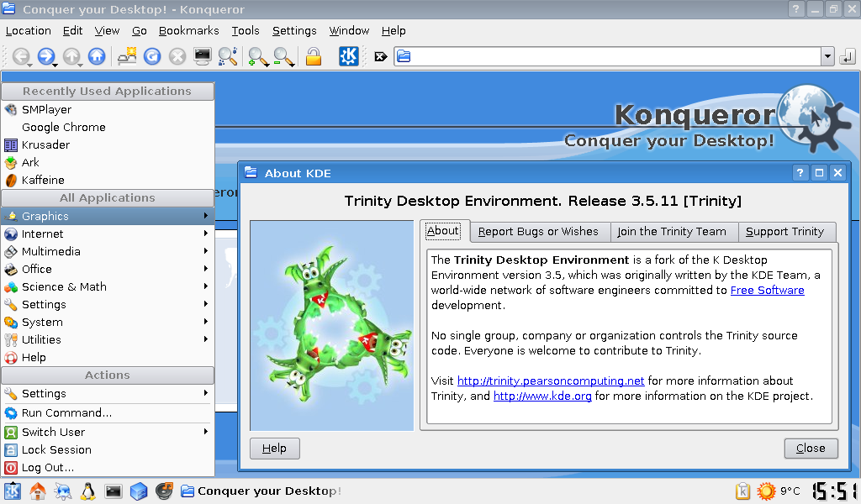Image resolution: width=861 pixels, height=504 pixels.
Task: Open the K menu button on panel
Action: 12,491
